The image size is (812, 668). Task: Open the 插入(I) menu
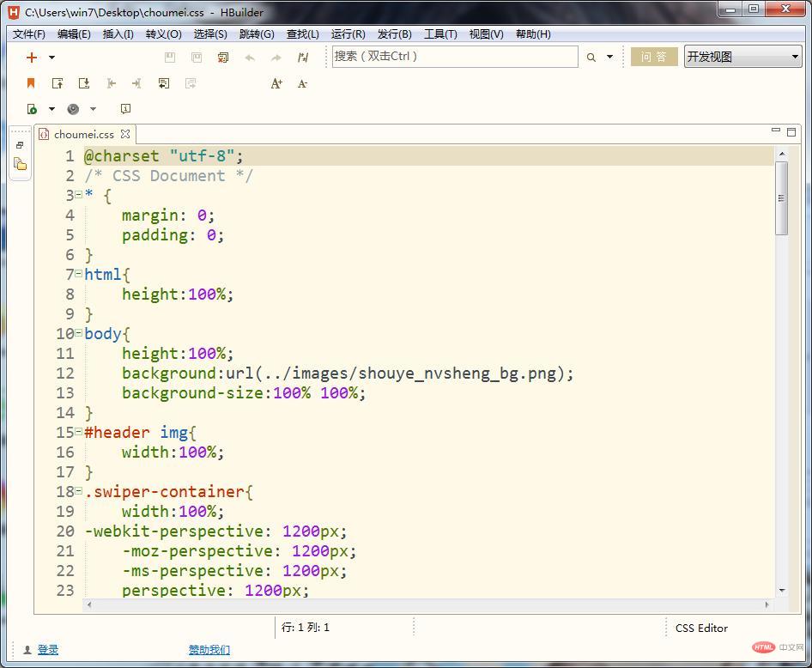118,34
